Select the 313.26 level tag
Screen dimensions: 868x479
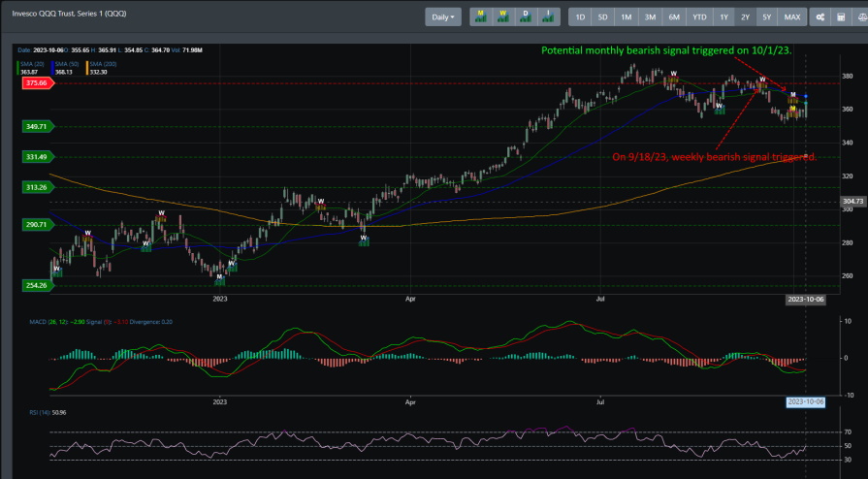pos(38,187)
